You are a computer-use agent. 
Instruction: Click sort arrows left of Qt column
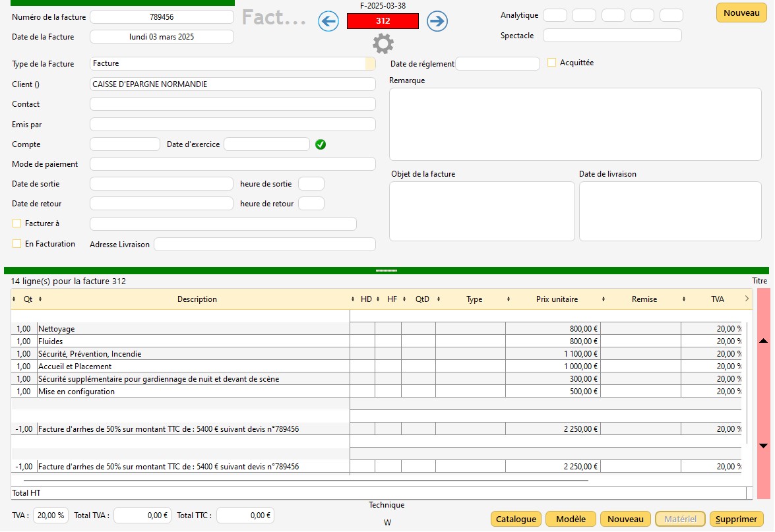(15, 299)
